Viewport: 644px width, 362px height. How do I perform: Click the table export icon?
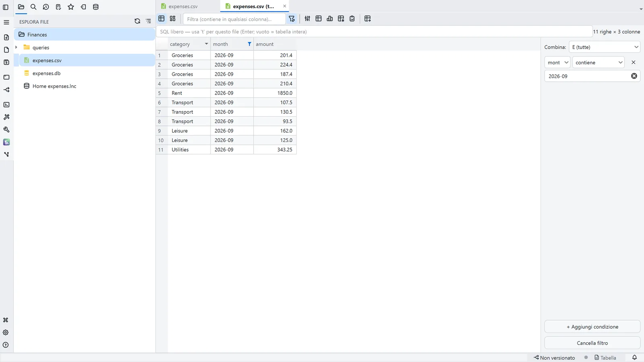[x=367, y=19]
